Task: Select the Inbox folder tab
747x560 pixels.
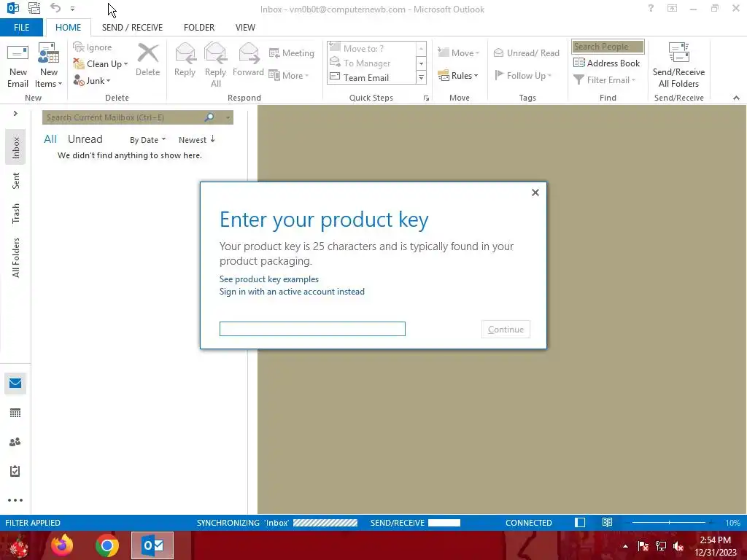Action: click(16, 147)
